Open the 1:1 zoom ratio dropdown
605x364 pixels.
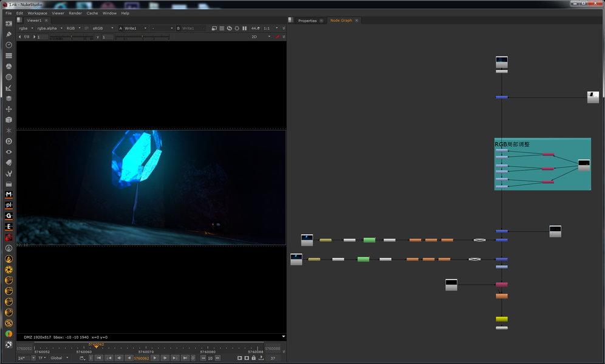pyautogui.click(x=271, y=28)
